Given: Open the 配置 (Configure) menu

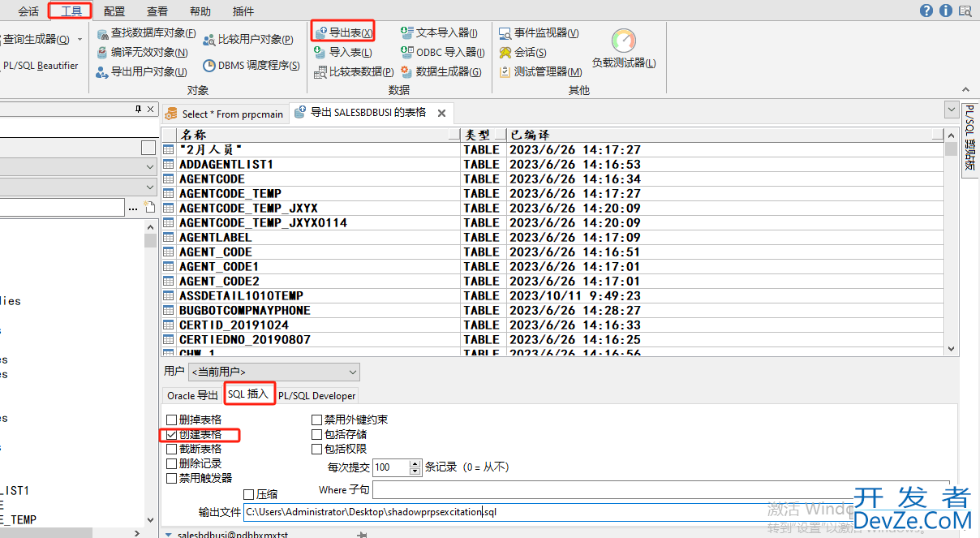Looking at the screenshot, I should (x=114, y=11).
